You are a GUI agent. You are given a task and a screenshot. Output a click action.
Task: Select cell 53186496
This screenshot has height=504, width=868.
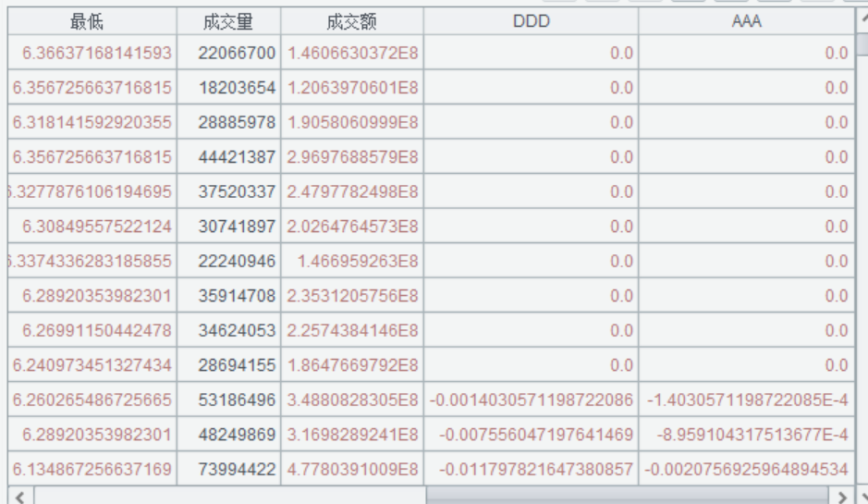point(228,400)
